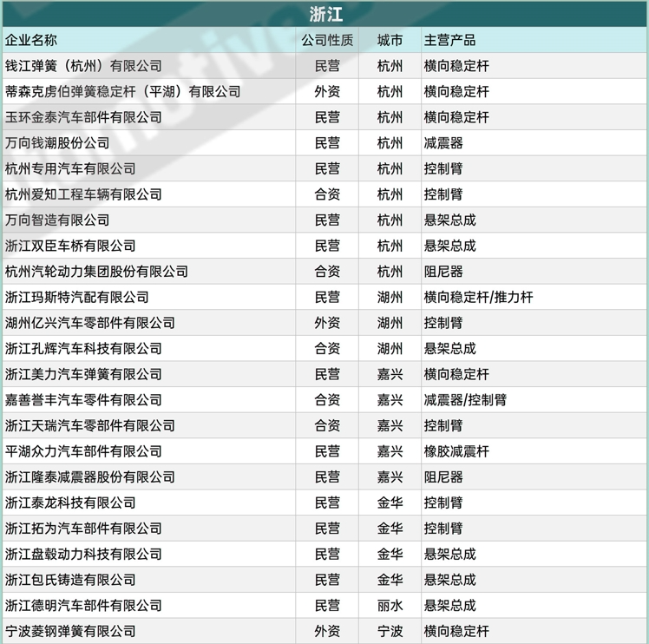Image resolution: width=649 pixels, height=644 pixels.
Task: Click the 公司性质 column header
Action: pyautogui.click(x=327, y=40)
